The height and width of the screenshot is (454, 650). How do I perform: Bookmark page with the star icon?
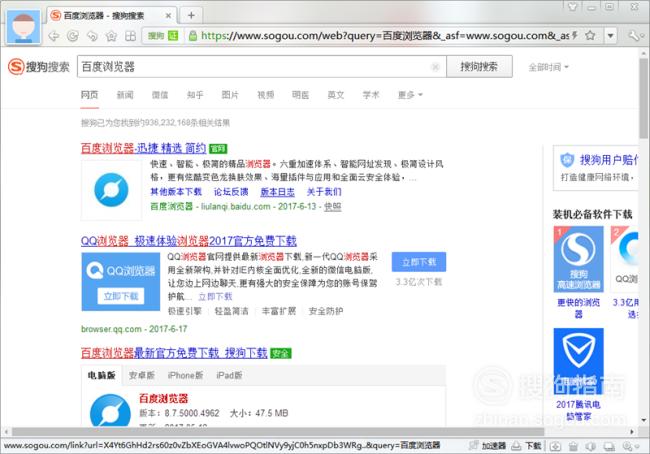click(x=590, y=36)
